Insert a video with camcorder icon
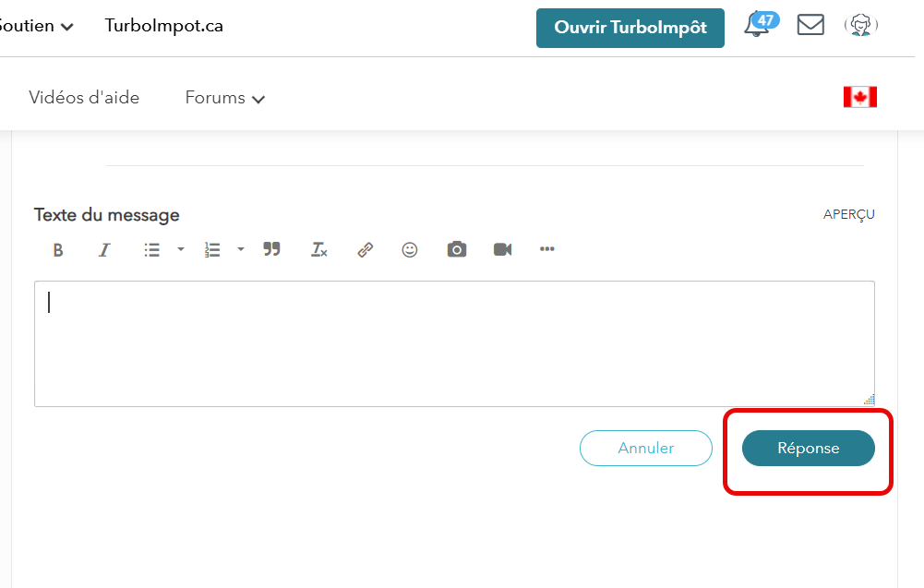 click(x=503, y=249)
